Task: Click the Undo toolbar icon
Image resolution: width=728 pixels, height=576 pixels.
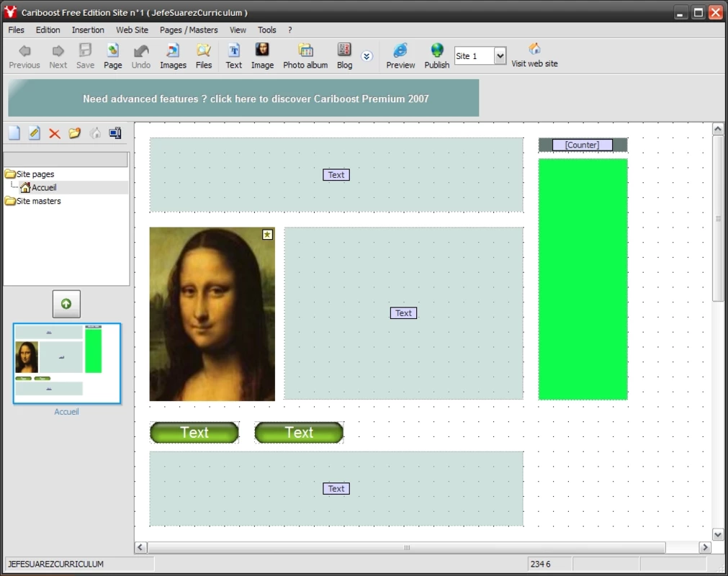Action: coord(141,55)
